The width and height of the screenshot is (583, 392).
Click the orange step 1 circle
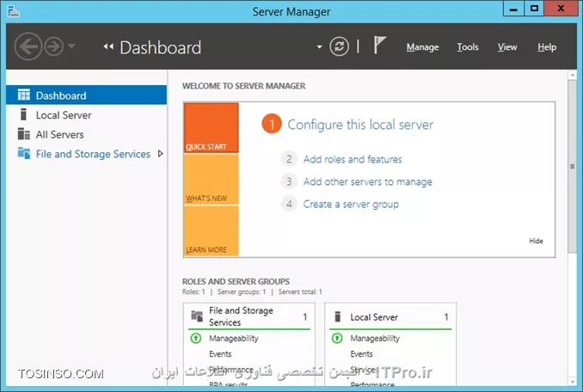[272, 124]
